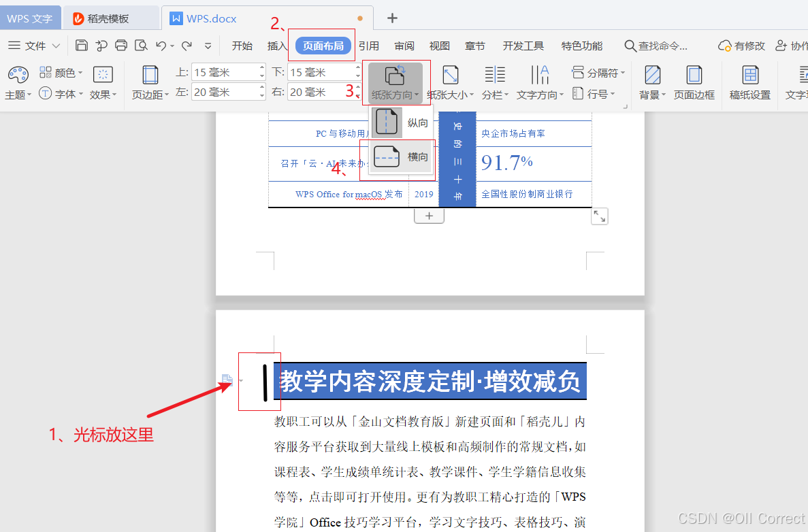Click the table resize corner handle
808x532 pixels.
pos(599,216)
